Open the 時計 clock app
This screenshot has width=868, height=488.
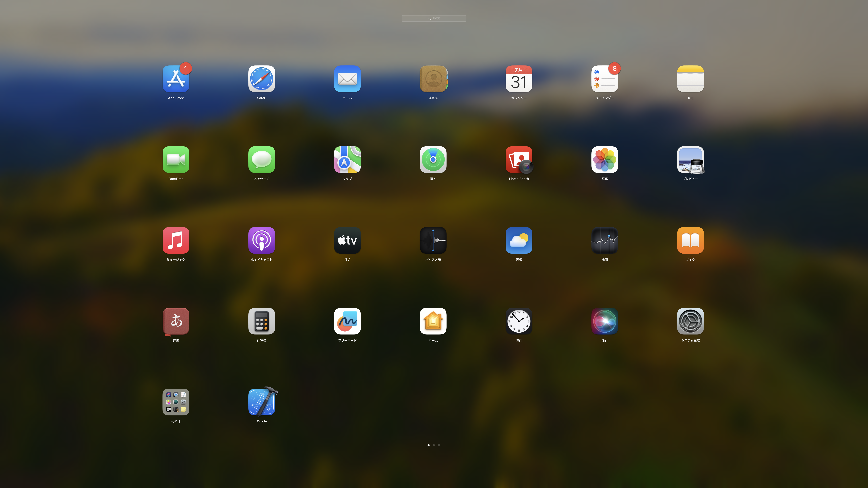519,321
